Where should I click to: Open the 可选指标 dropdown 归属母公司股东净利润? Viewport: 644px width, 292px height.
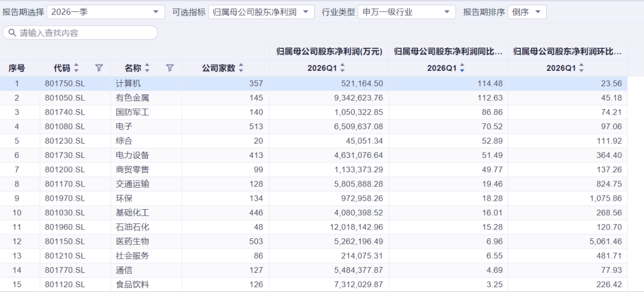pyautogui.click(x=261, y=12)
